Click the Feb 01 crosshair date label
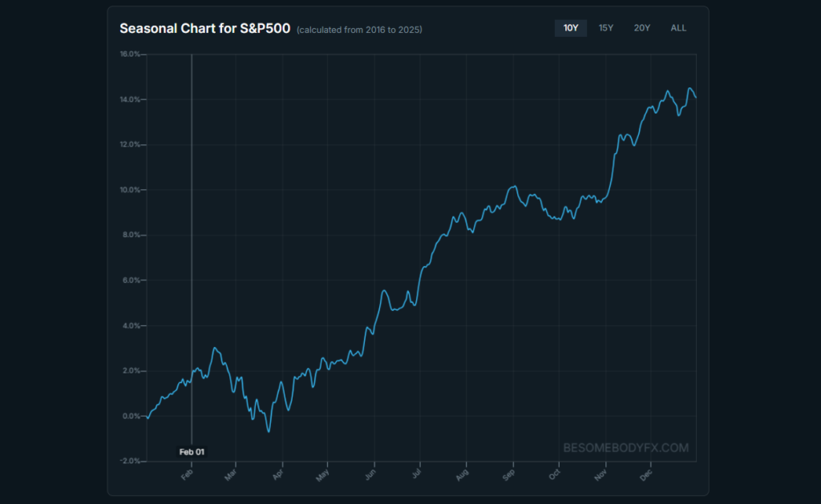Viewport: 821px width, 504px height. click(x=192, y=452)
